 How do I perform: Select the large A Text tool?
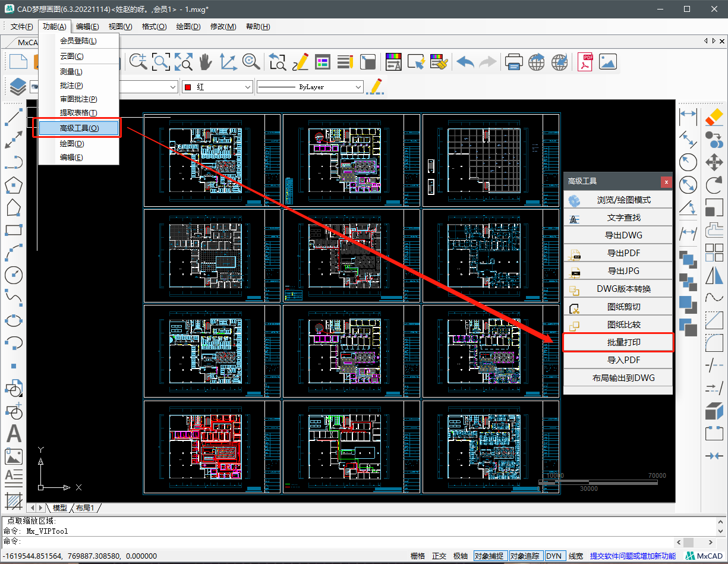coord(14,434)
